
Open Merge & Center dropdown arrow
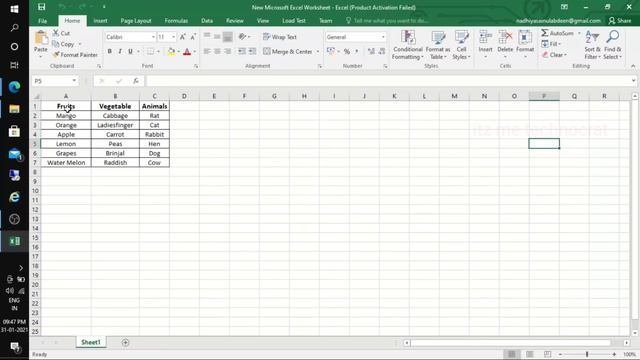click(x=318, y=51)
